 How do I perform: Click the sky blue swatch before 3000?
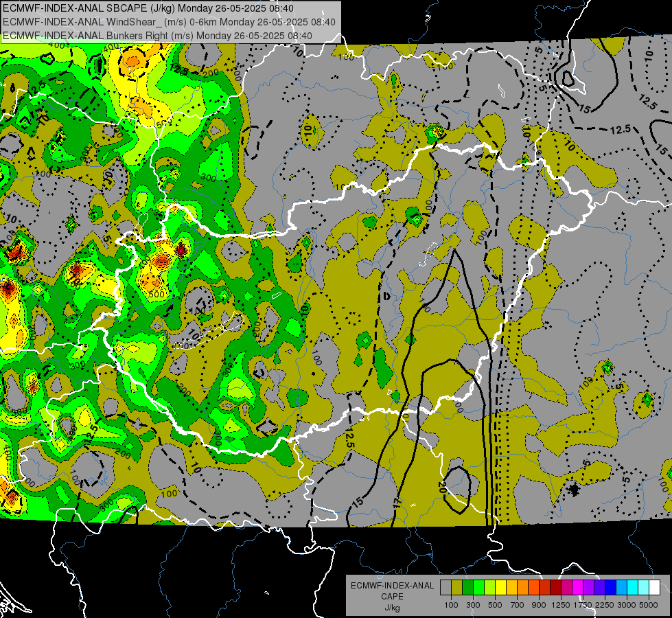point(622,587)
